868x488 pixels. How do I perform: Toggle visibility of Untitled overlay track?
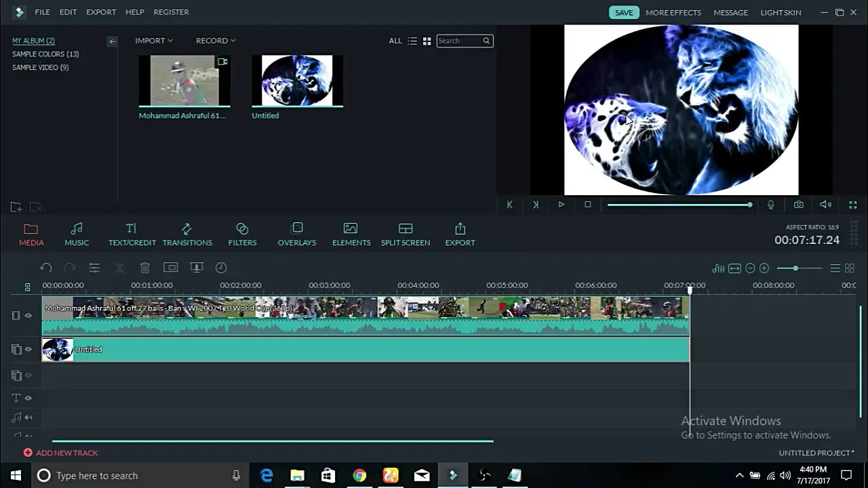28,350
